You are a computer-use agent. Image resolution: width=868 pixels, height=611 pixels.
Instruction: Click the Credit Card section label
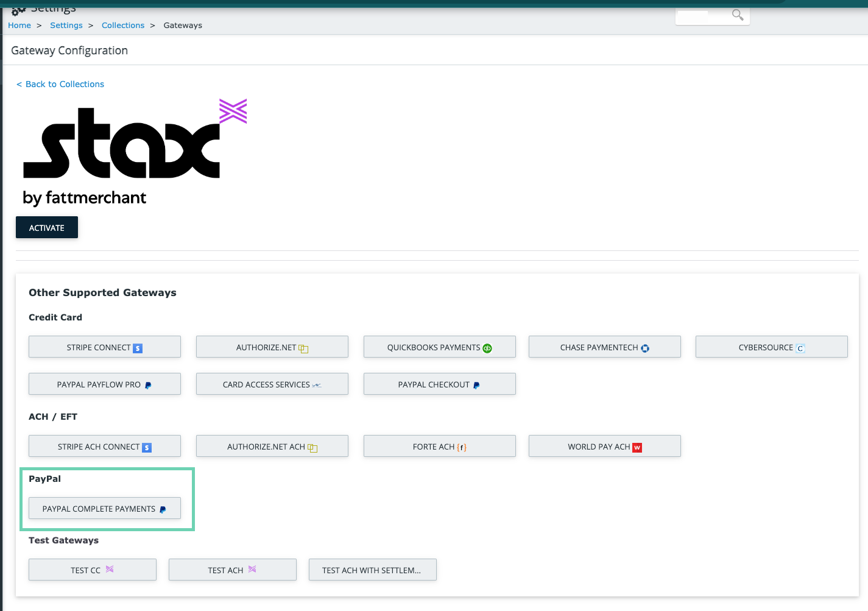click(x=55, y=317)
